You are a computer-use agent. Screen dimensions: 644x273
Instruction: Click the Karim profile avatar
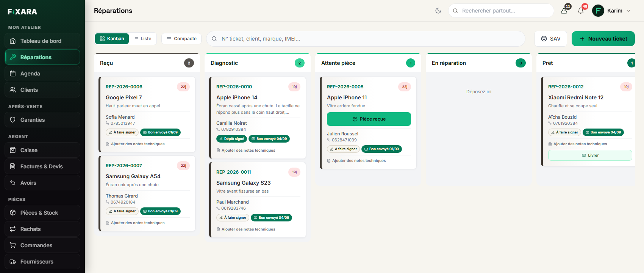pyautogui.click(x=598, y=11)
